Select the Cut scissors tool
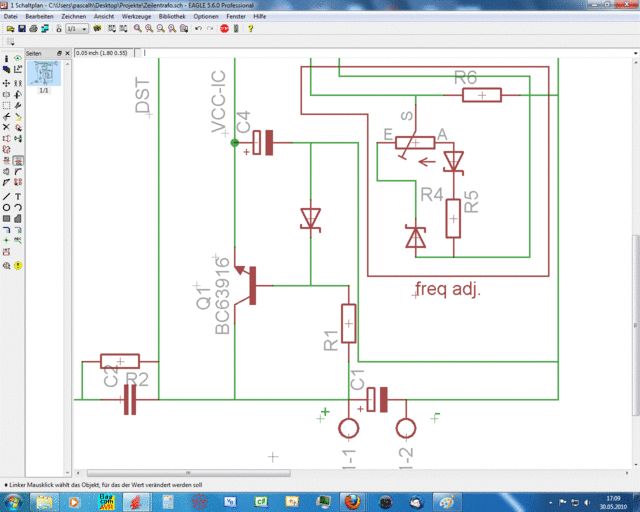 pyautogui.click(x=7, y=117)
